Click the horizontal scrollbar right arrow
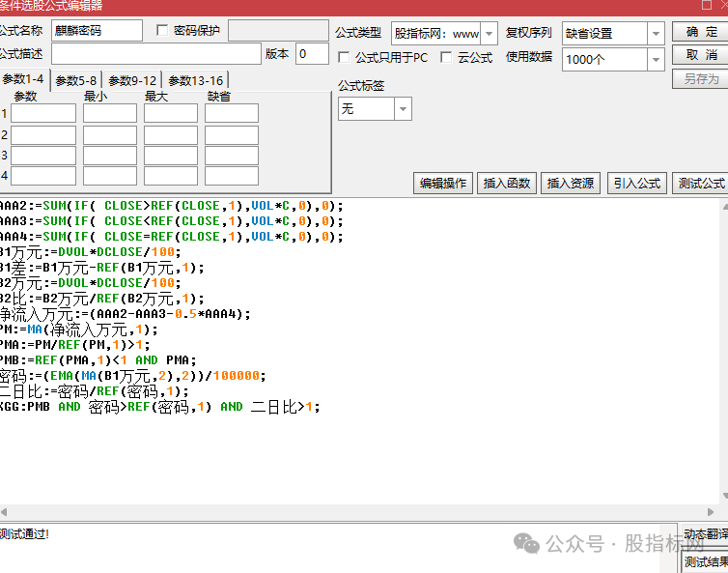 [x=711, y=512]
